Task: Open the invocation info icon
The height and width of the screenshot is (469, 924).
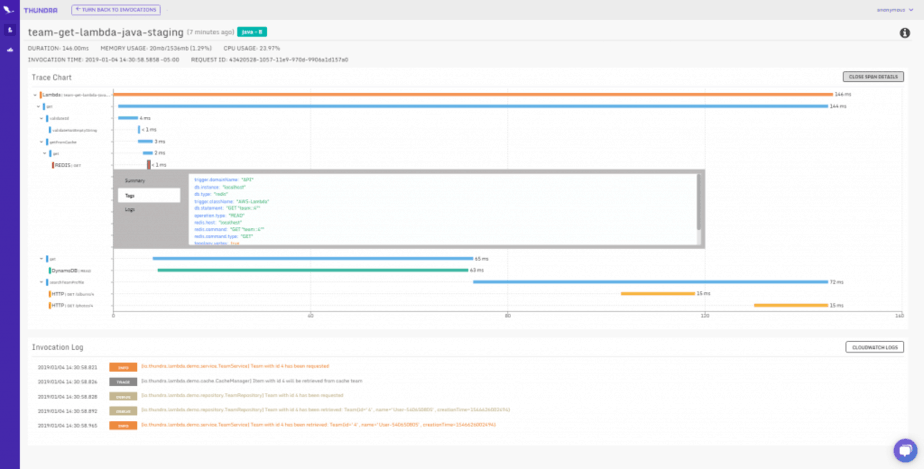Action: (x=904, y=33)
